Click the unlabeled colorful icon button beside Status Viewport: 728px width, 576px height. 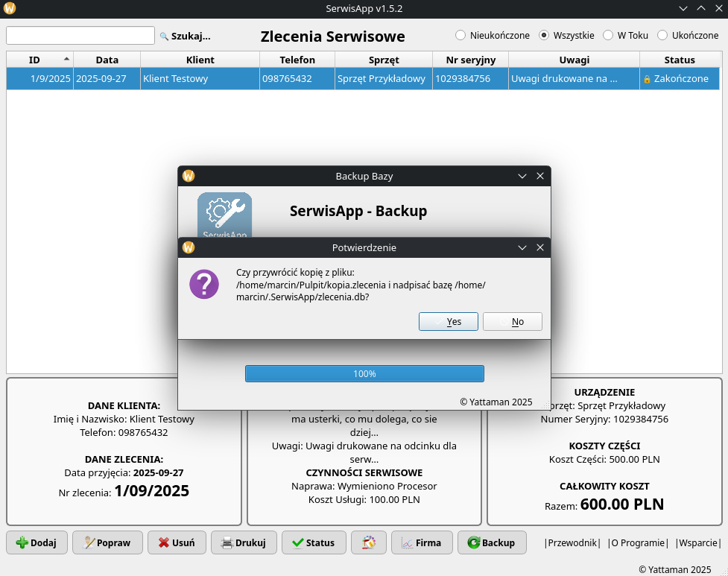tap(368, 542)
